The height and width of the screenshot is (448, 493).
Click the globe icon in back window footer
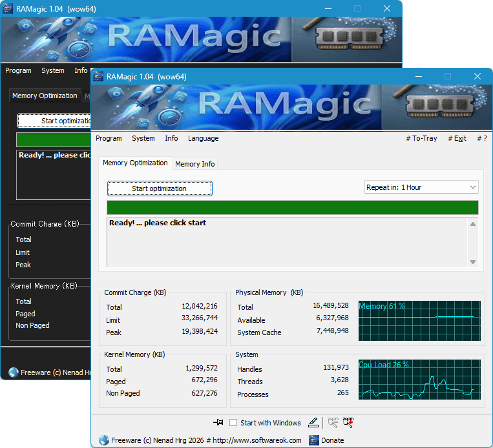click(x=14, y=372)
